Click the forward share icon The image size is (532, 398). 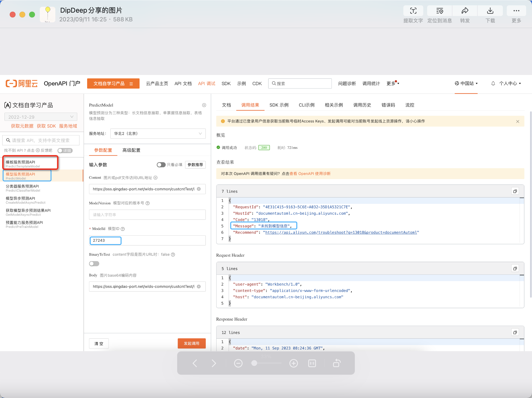pos(465,11)
